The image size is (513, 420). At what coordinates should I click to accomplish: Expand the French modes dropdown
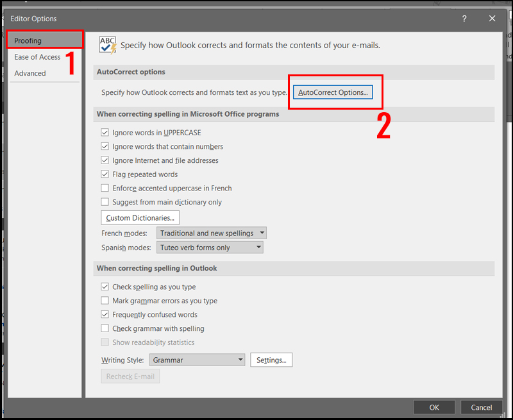click(212, 233)
